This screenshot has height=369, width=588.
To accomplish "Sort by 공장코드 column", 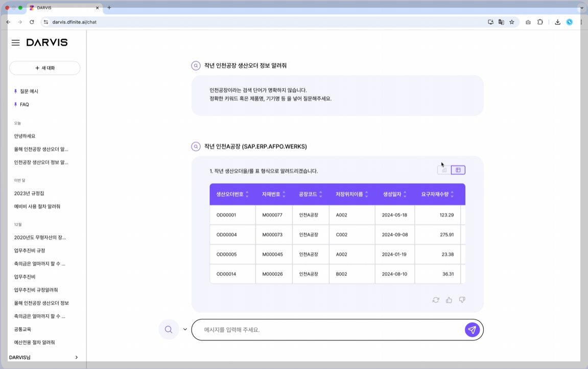I will 321,194.
